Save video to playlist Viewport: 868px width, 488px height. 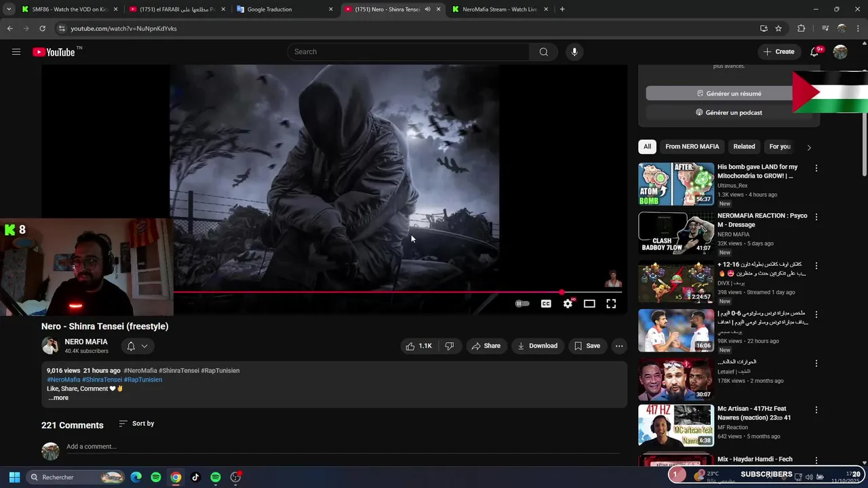click(x=587, y=346)
